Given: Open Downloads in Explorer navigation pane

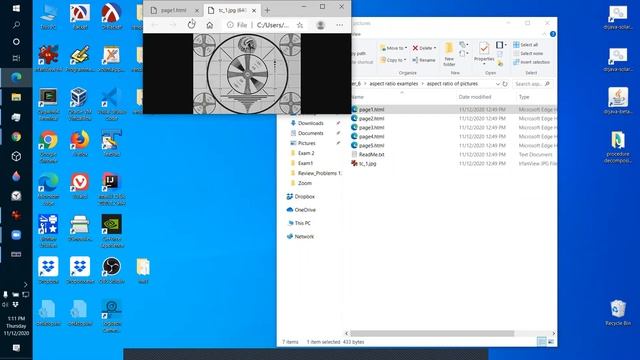Looking at the screenshot, I should point(310,123).
